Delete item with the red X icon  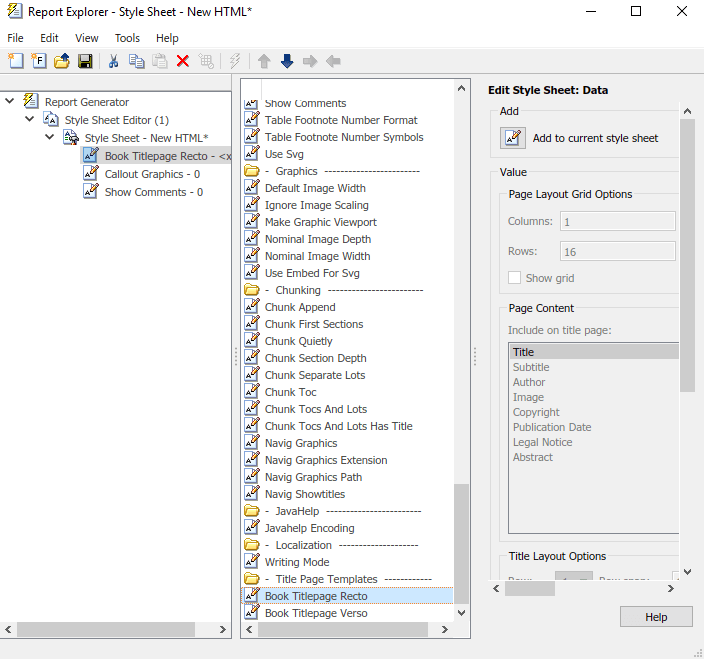pos(183,61)
